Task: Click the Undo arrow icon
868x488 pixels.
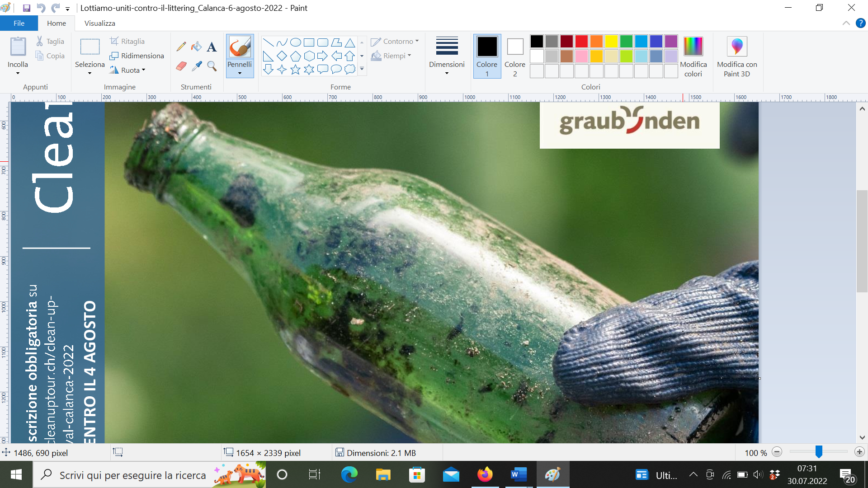Action: pos(41,8)
